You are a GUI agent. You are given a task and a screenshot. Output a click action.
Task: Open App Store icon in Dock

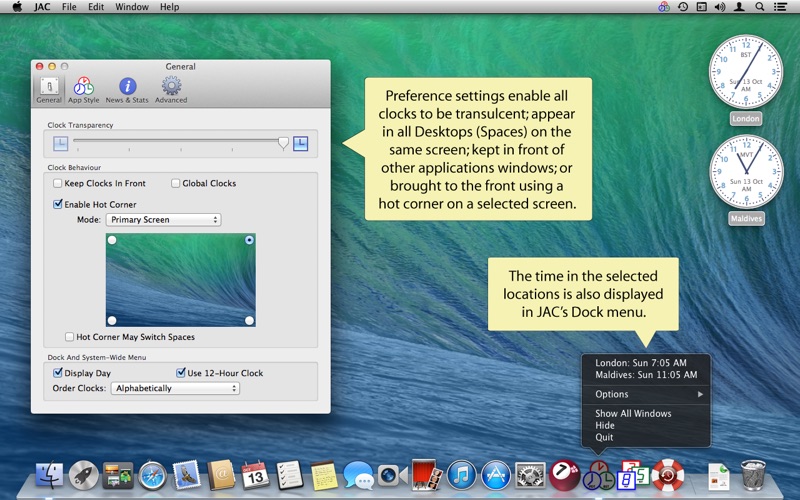tap(495, 476)
